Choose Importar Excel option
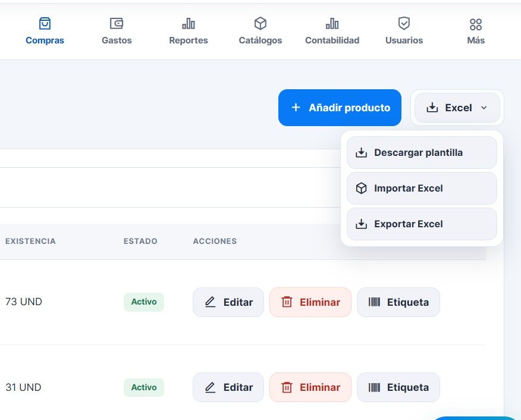This screenshot has height=420, width=521. tap(422, 189)
